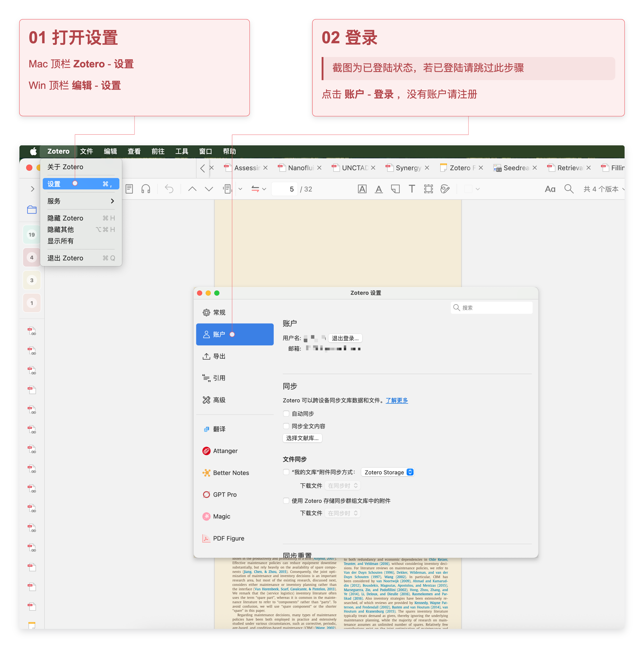
Task: Select the yellow badge numbered 3
Action: point(32,280)
